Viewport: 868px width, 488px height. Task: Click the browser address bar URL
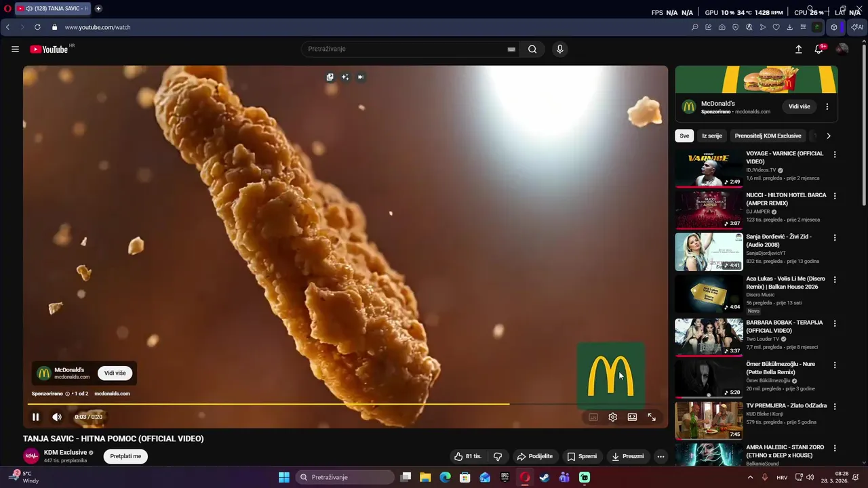click(x=98, y=27)
